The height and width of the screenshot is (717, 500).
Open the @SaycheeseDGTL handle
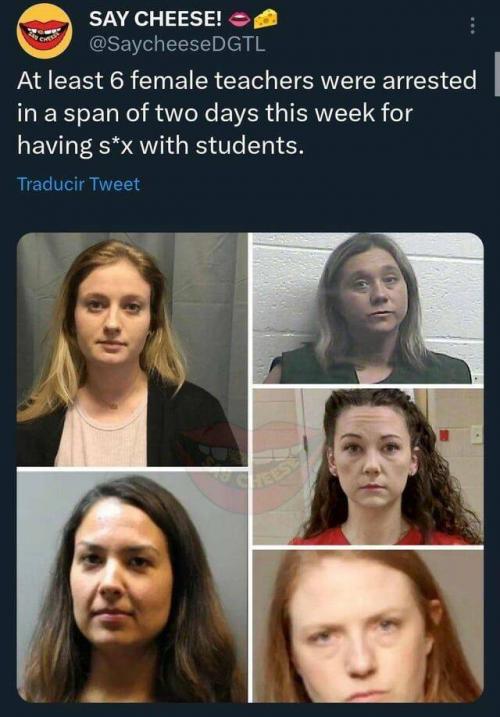click(177, 44)
